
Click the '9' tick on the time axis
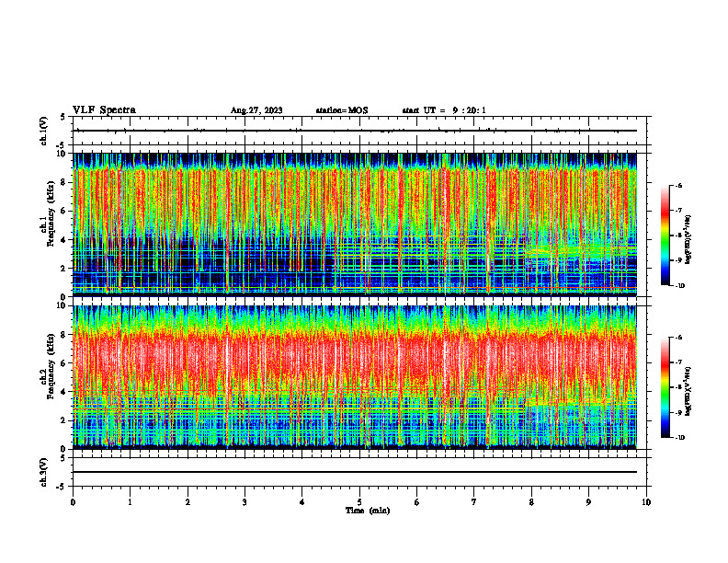588,502
